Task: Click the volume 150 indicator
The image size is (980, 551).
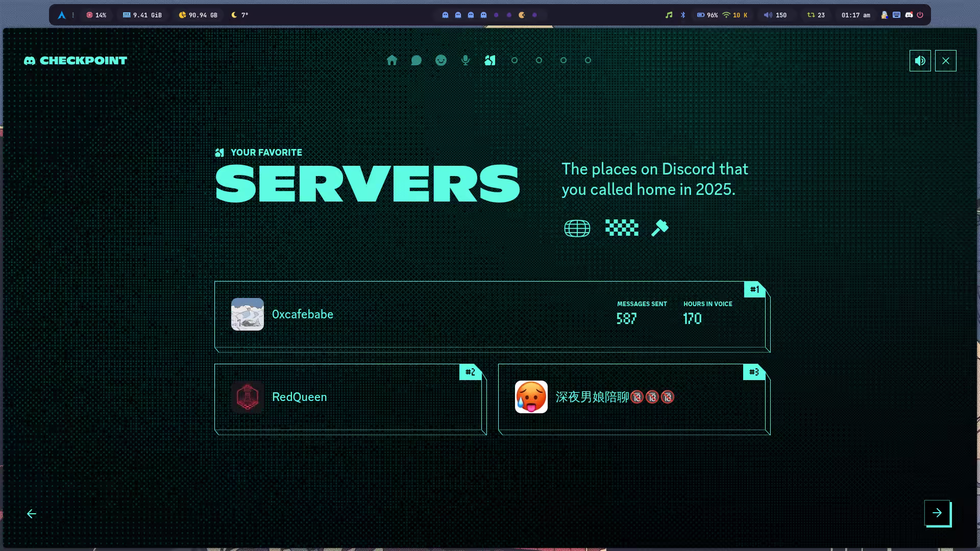Action: pyautogui.click(x=775, y=15)
